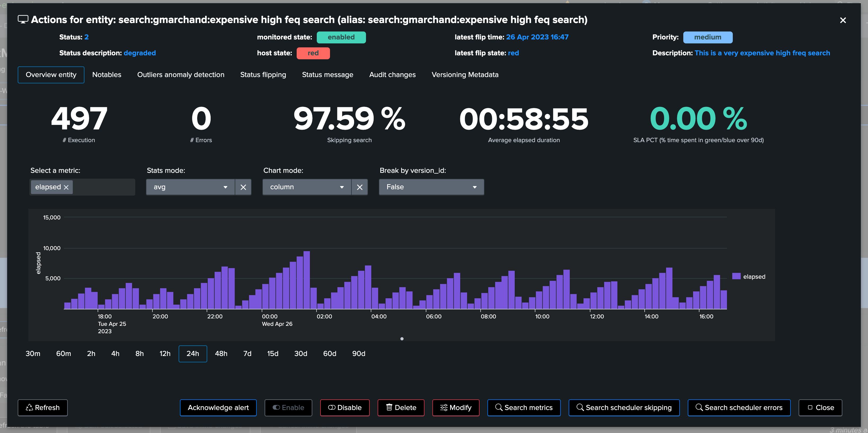Go to the Status flipping tab

click(263, 75)
